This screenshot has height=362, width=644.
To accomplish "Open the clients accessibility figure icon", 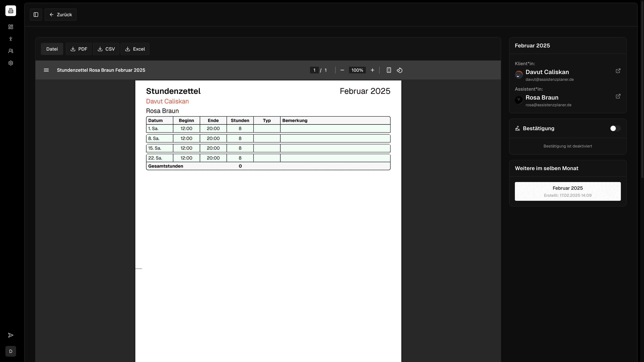I will pos(11,39).
